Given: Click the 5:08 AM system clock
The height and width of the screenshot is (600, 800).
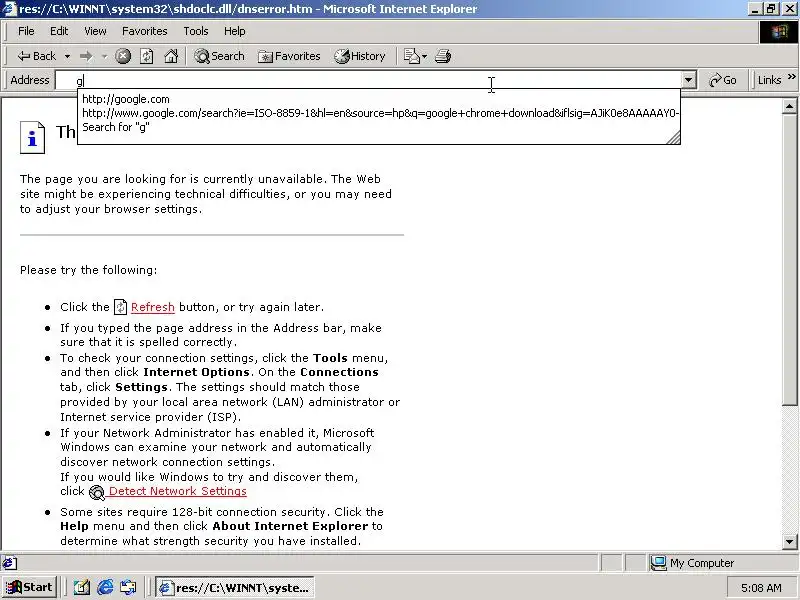Looking at the screenshot, I should click(x=761, y=588).
